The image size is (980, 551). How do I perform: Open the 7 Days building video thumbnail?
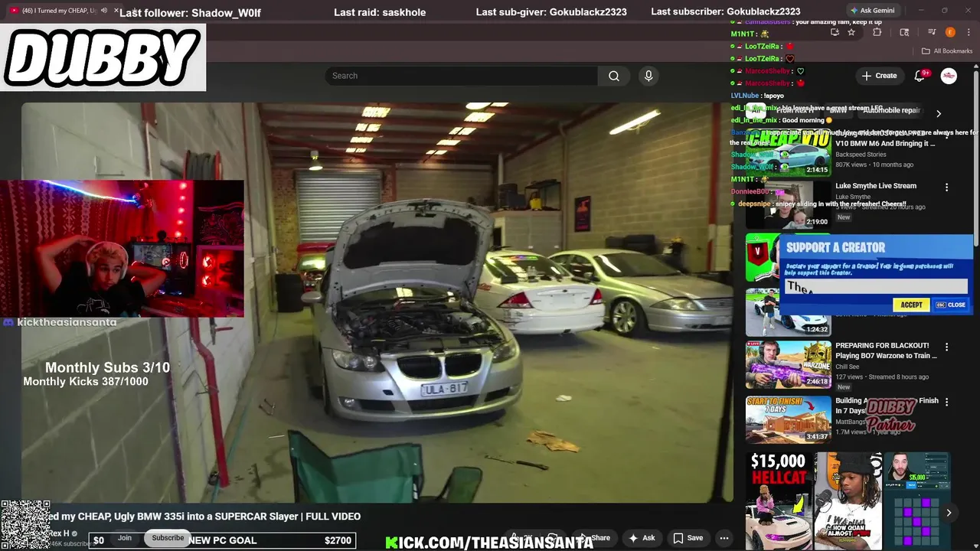788,419
